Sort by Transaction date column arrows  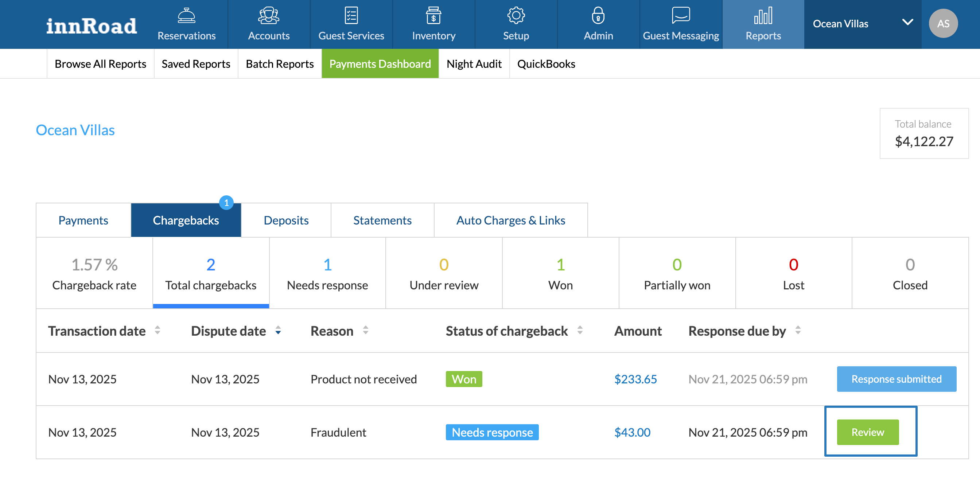157,331
